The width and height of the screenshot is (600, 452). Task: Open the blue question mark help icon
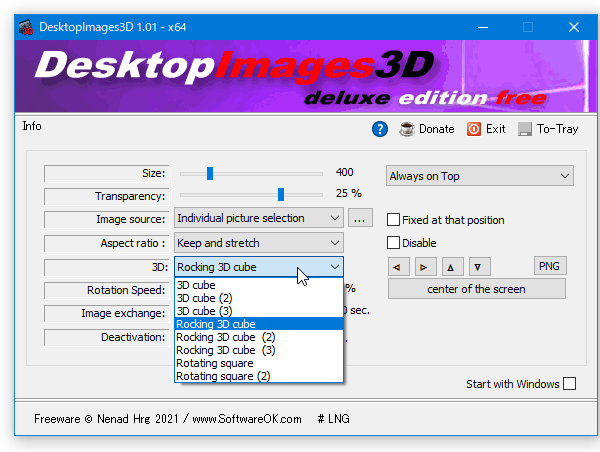[380, 129]
